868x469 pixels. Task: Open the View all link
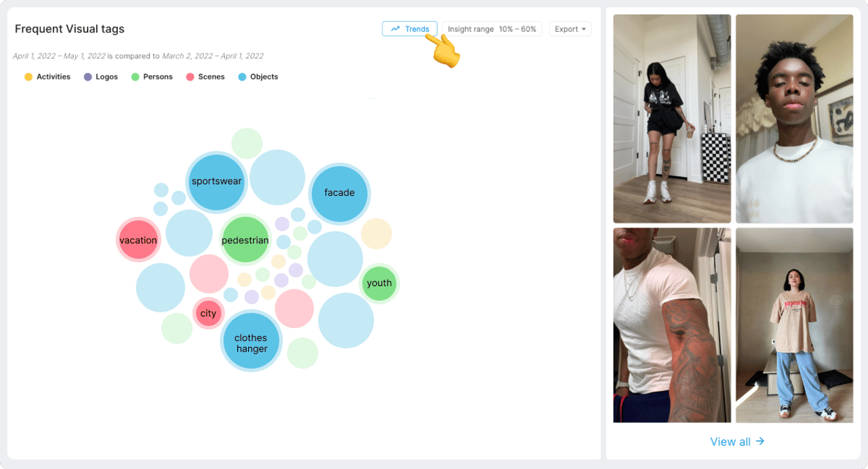pos(737,442)
